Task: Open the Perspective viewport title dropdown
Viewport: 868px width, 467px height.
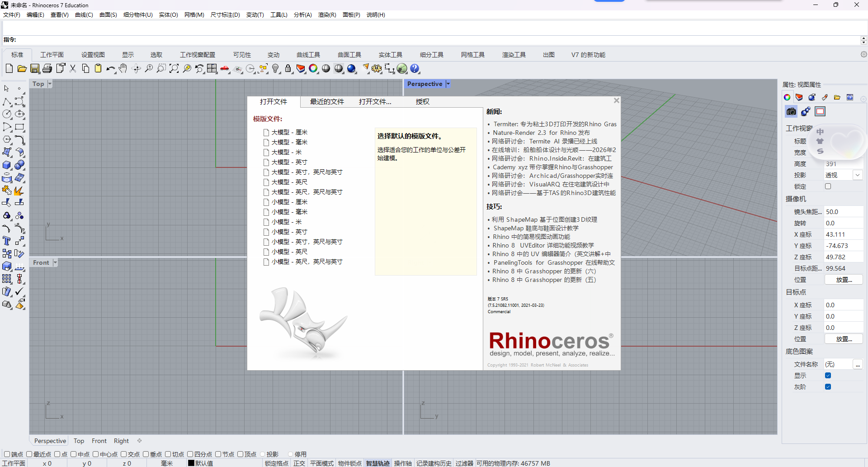Action: [448, 84]
